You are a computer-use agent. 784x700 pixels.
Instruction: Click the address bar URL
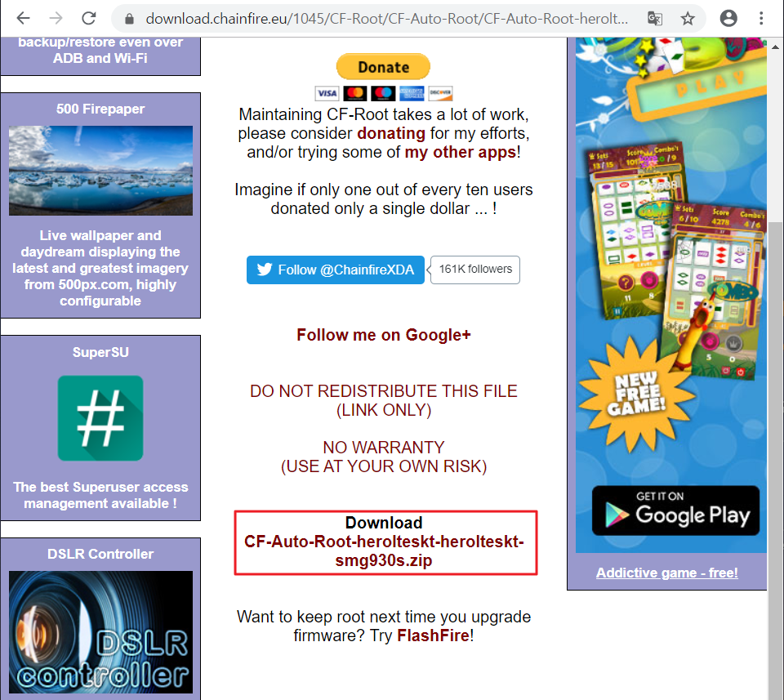tap(386, 19)
